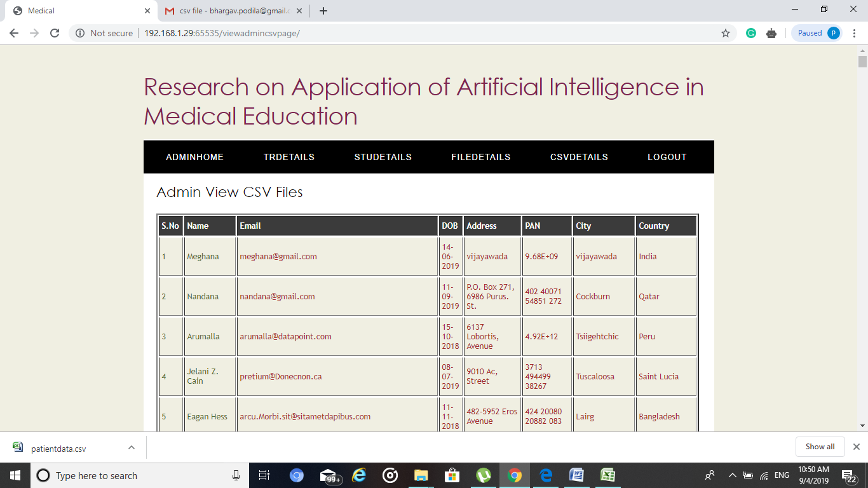Open Microsoft Excel from the taskbar
This screenshot has height=488, width=868.
click(608, 475)
